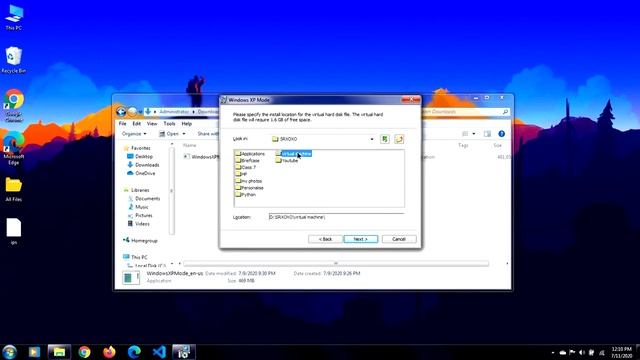This screenshot has width=640, height=360.
Task: Sort by the Tags column header
Action: [463, 145]
